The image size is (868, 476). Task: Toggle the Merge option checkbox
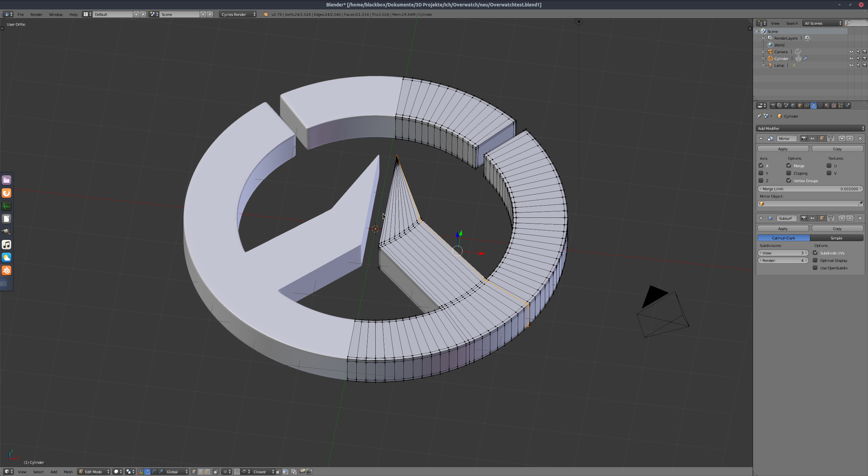click(789, 166)
